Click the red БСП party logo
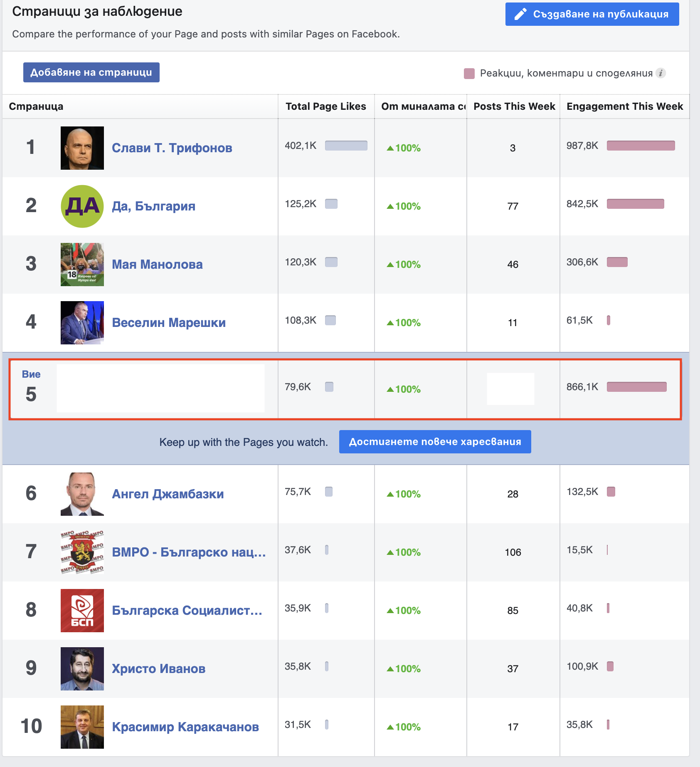Screen dimensions: 700x767 82,611
